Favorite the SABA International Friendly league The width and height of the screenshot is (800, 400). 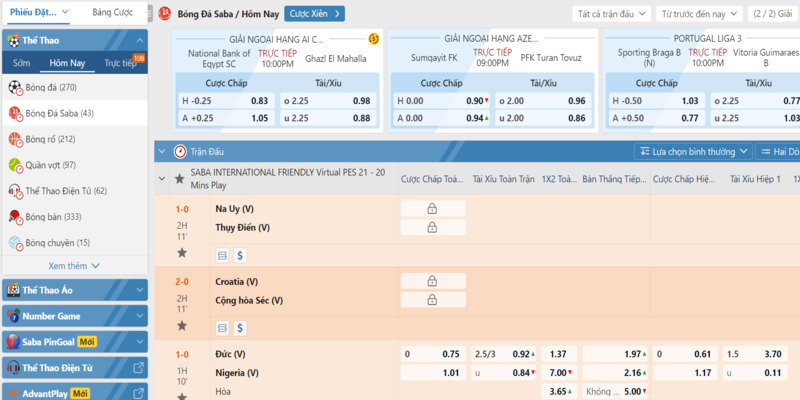(180, 180)
